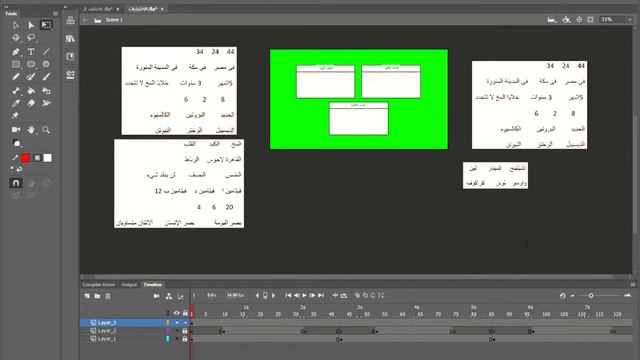Select the Ink Bottle tool

pyautogui.click(x=46, y=91)
